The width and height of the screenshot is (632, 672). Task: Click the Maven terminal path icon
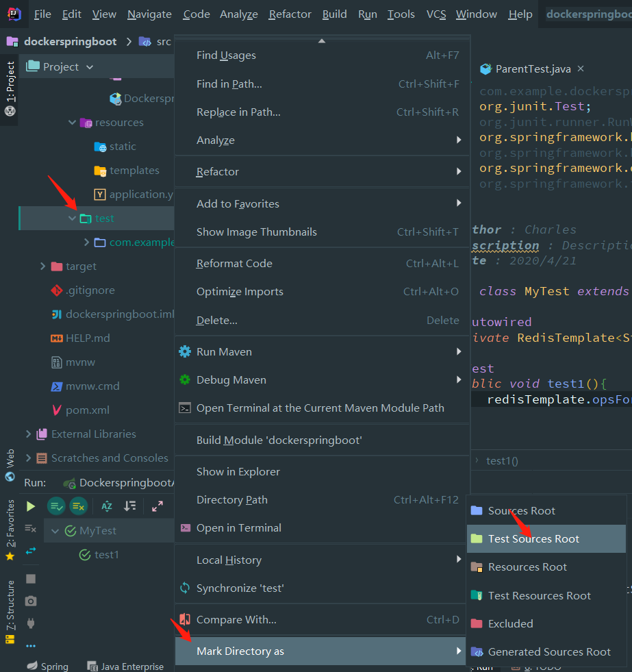coord(185,408)
